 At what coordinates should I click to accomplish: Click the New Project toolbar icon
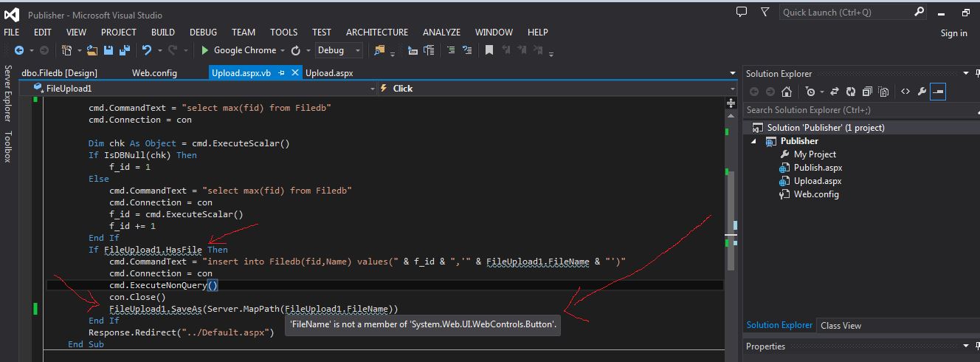tap(66, 50)
